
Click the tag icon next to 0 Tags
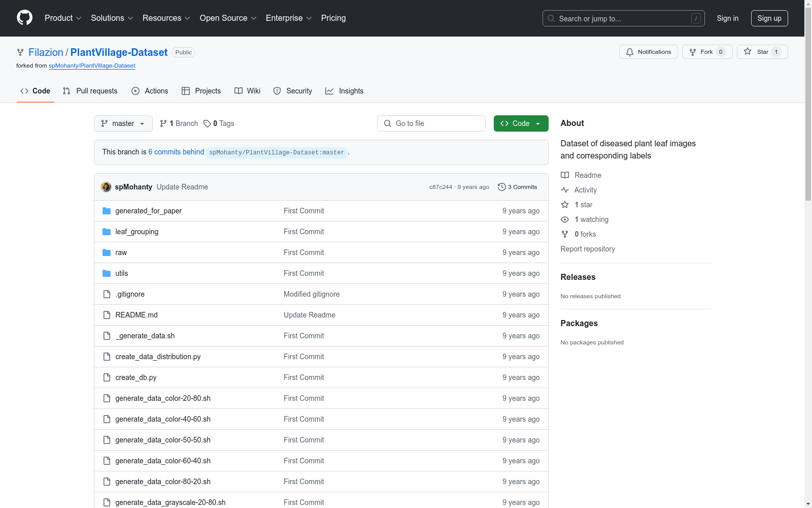(x=207, y=123)
